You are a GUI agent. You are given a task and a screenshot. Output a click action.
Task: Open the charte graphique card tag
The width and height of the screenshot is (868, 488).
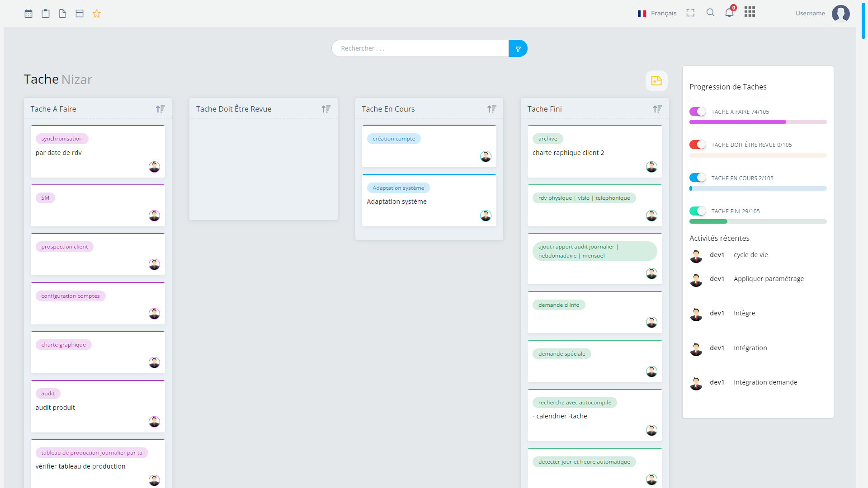[63, 345]
